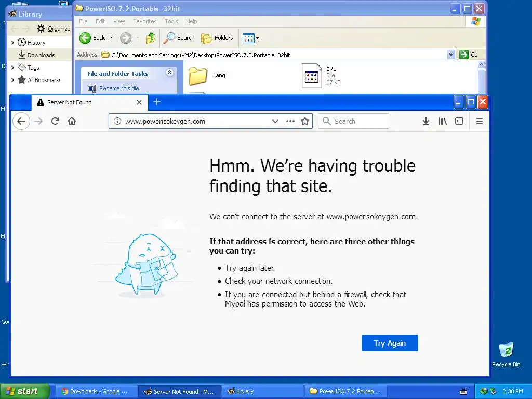Go up one folder in Explorer

point(150,38)
